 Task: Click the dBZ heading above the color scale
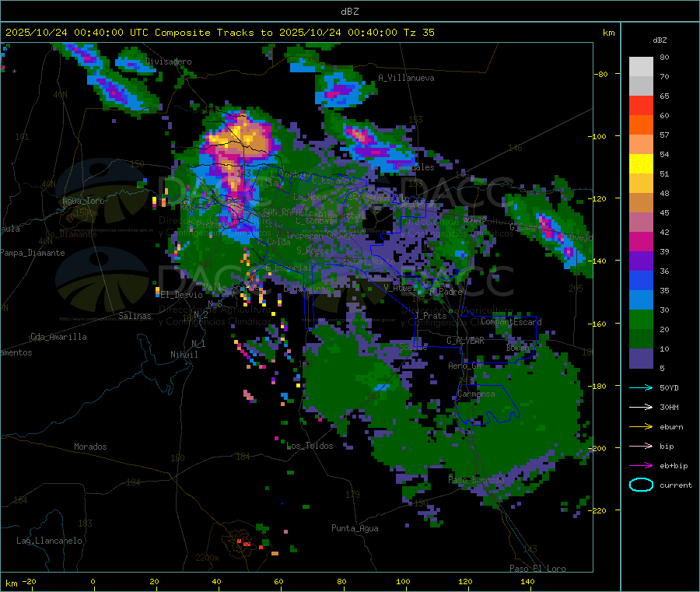pos(660,40)
